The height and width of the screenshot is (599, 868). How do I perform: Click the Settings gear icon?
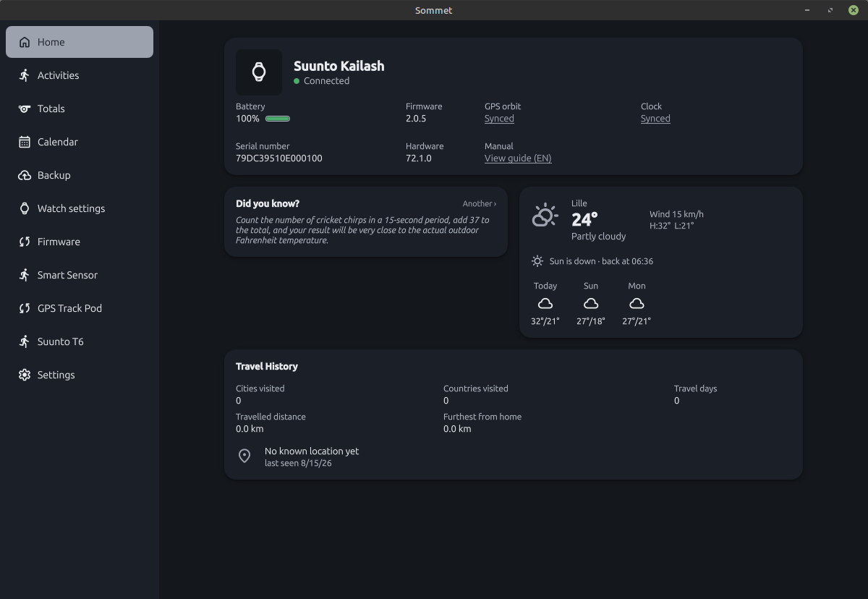tap(25, 375)
